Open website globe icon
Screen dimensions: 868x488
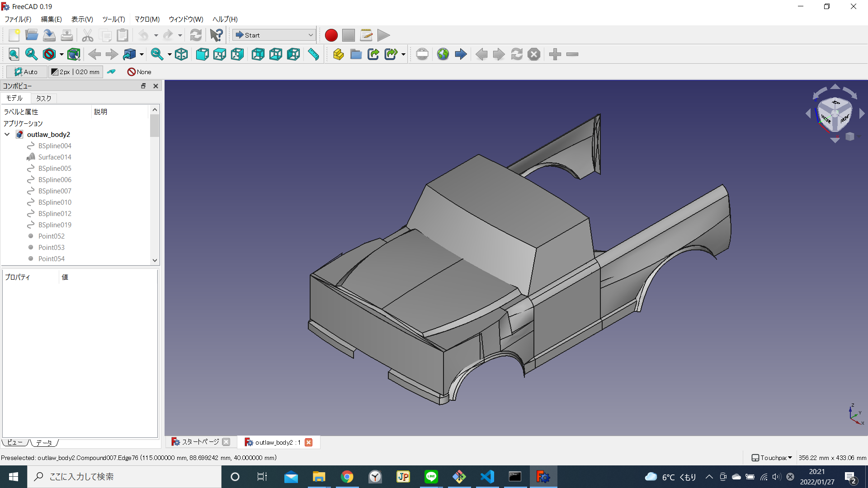(443, 54)
